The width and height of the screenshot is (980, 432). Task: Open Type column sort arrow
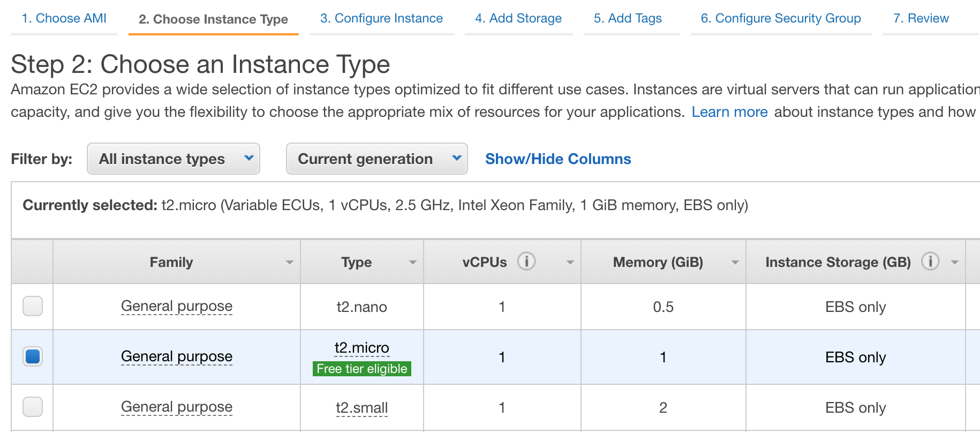click(x=413, y=263)
